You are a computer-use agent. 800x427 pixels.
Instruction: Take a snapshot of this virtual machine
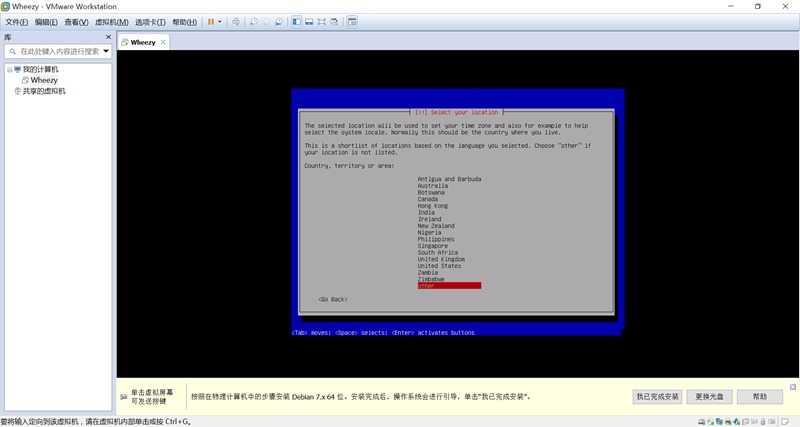point(253,22)
